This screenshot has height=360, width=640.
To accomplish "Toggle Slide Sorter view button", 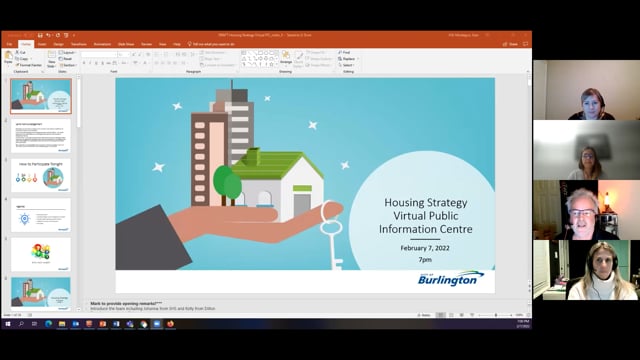I will click(x=451, y=315).
